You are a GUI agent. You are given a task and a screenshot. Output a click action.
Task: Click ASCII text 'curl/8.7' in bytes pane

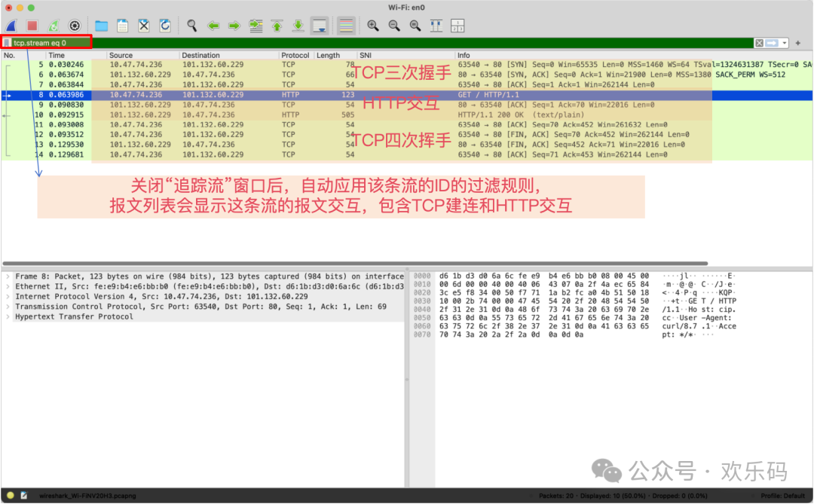point(680,326)
